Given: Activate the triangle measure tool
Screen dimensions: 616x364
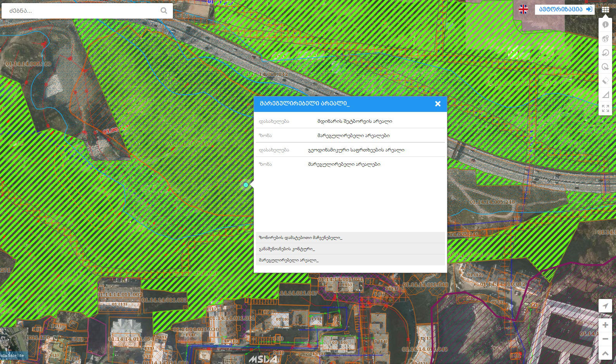Looking at the screenshot, I should pyautogui.click(x=605, y=94).
